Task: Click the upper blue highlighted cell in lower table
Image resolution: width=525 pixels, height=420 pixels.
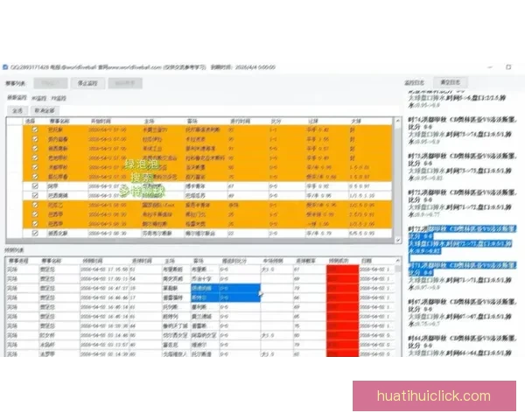Action: coord(226,288)
